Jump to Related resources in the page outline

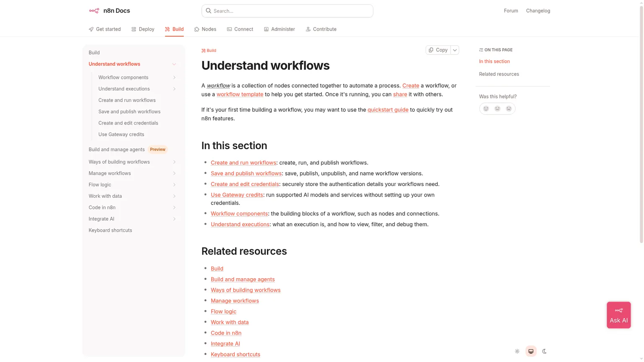coord(499,74)
